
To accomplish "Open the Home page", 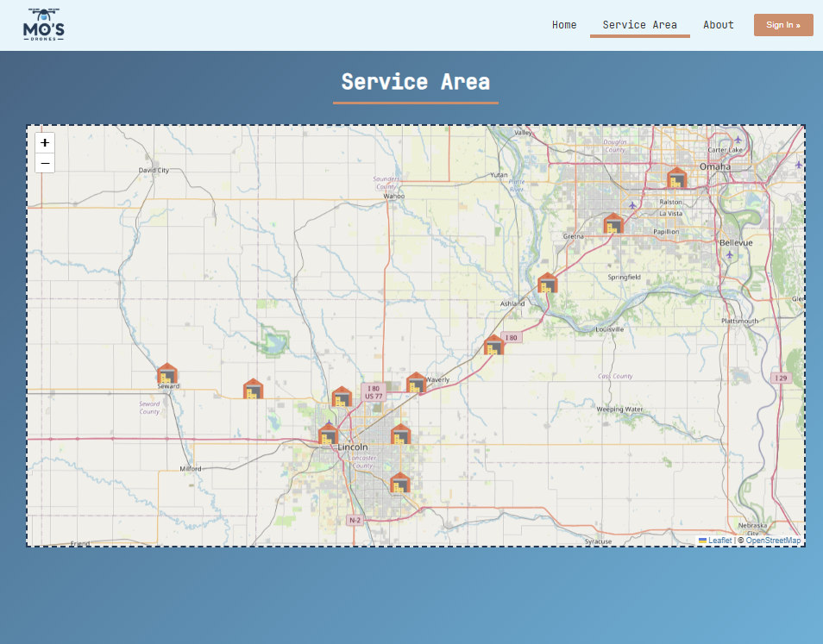I will pos(564,25).
